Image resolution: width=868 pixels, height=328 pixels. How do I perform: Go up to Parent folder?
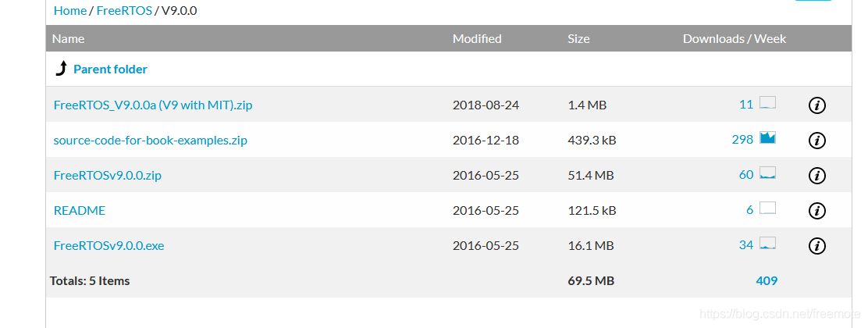110,70
